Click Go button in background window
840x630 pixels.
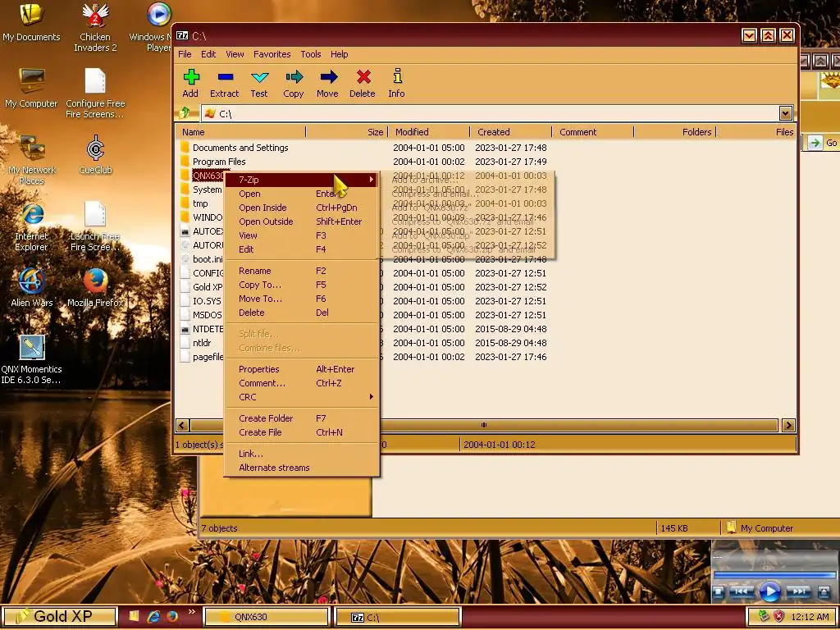pyautogui.click(x=824, y=143)
